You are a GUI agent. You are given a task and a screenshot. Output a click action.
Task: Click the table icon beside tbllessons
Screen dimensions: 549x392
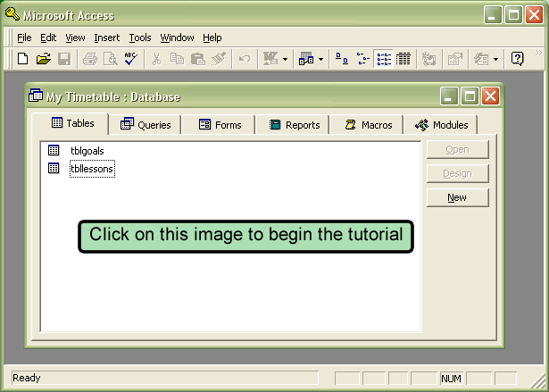click(54, 168)
